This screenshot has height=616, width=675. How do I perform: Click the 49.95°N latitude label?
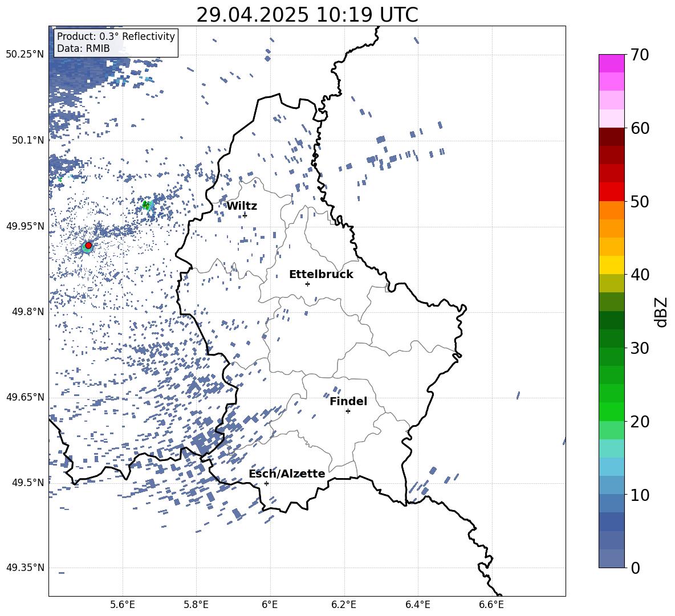pos(25,226)
